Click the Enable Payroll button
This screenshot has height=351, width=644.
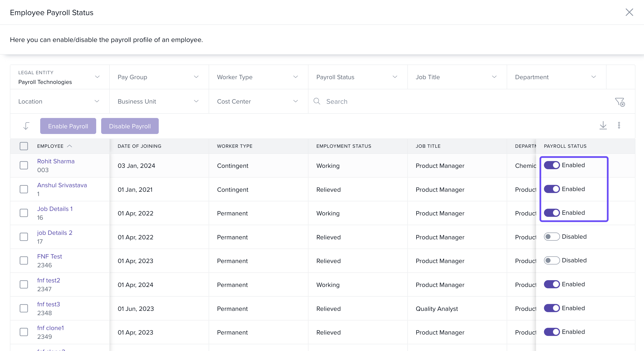pyautogui.click(x=68, y=126)
